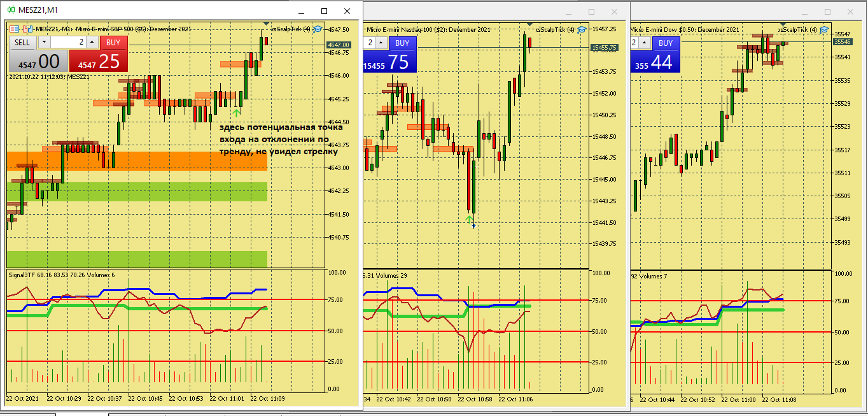
Task: Click the lot volume field showing 2 on MESZ21
Action: [x=68, y=42]
